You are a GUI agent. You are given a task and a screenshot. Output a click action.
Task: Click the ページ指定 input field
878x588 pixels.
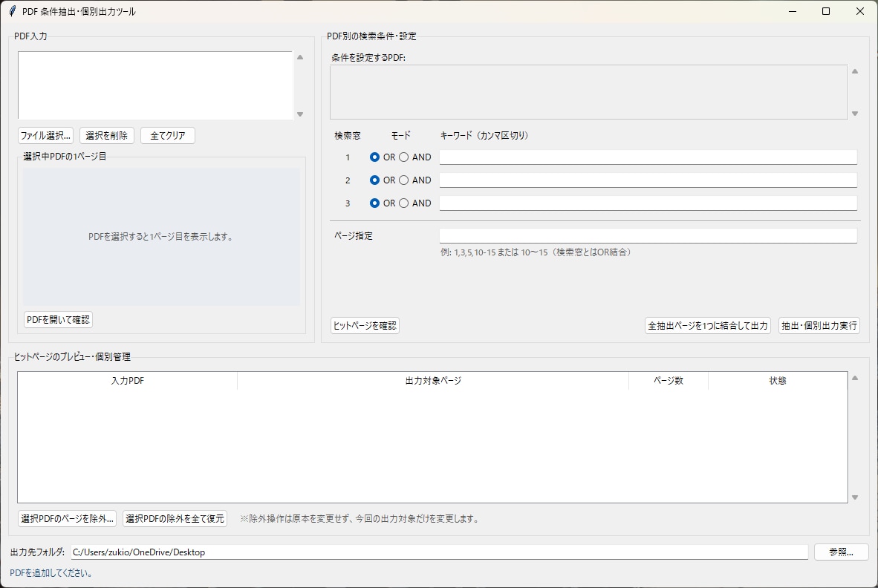648,235
